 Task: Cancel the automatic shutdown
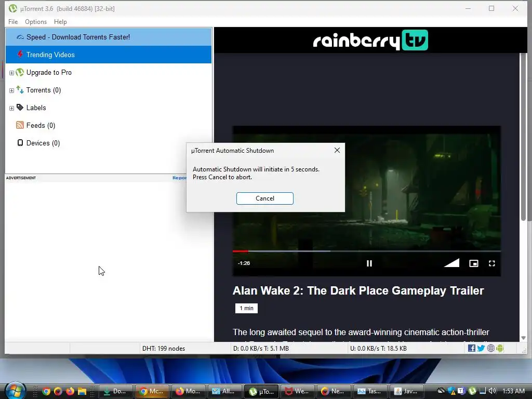point(264,198)
